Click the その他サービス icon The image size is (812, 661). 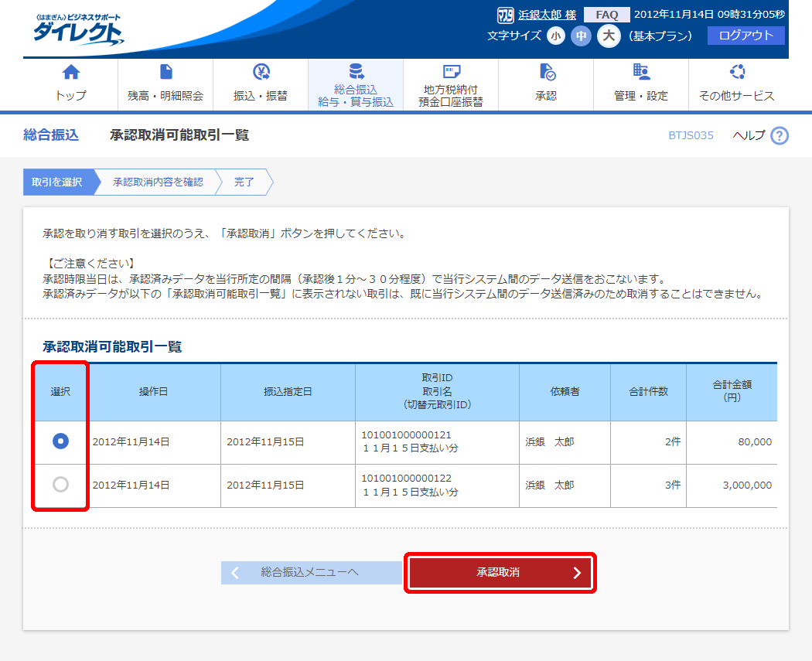click(x=736, y=73)
